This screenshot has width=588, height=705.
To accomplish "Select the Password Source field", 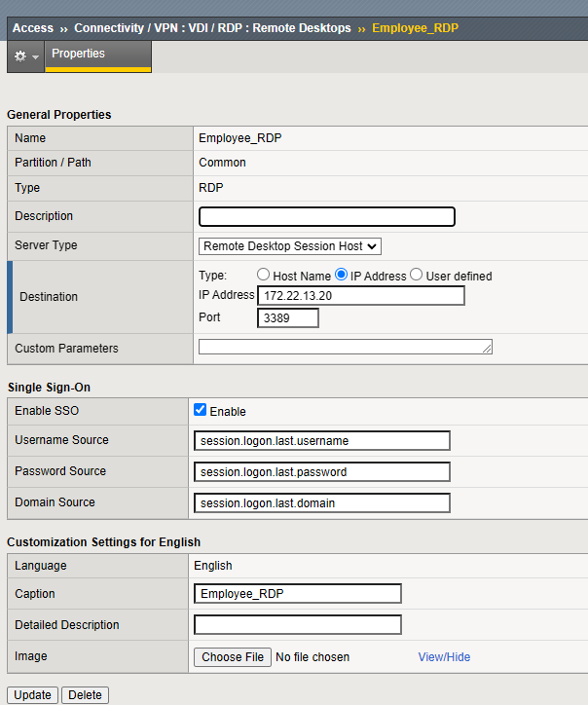I will point(321,472).
